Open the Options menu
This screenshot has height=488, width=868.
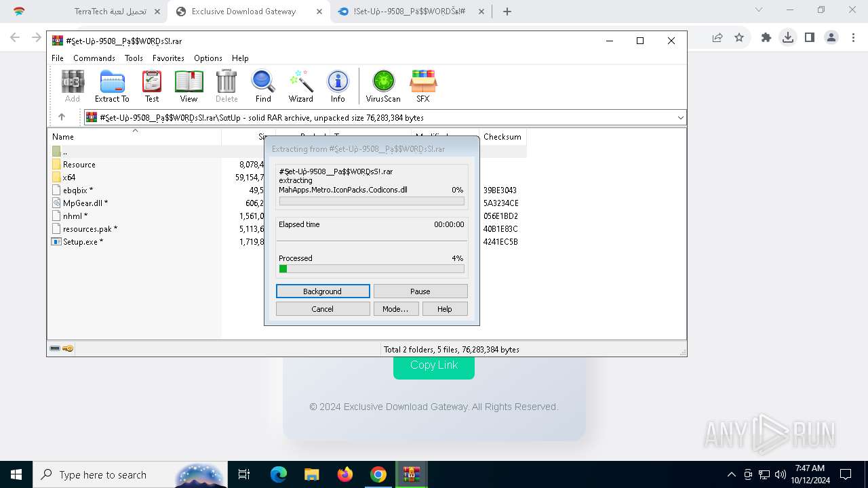tap(208, 58)
